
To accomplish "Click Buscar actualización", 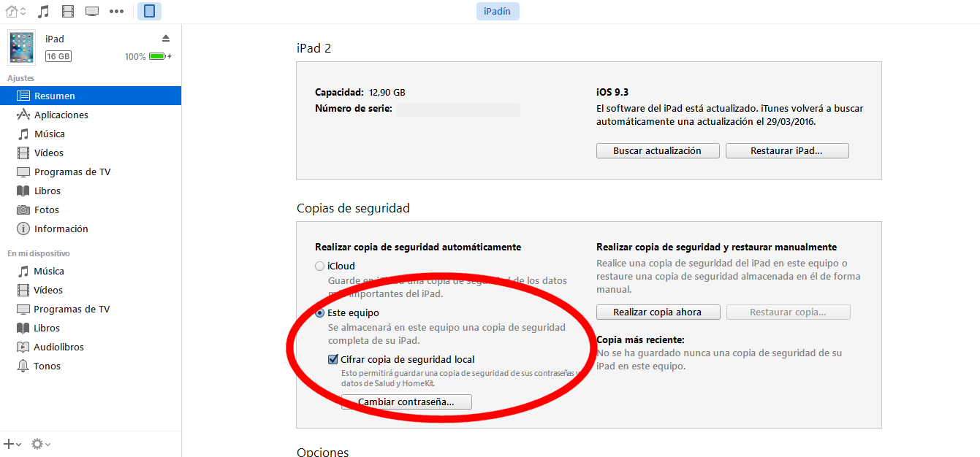I will pos(657,150).
